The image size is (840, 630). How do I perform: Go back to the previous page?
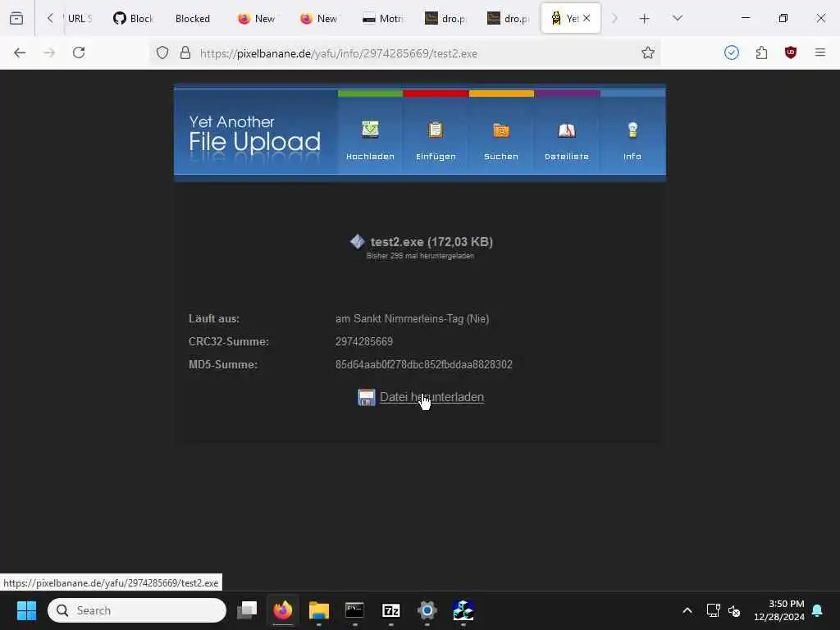point(20,52)
